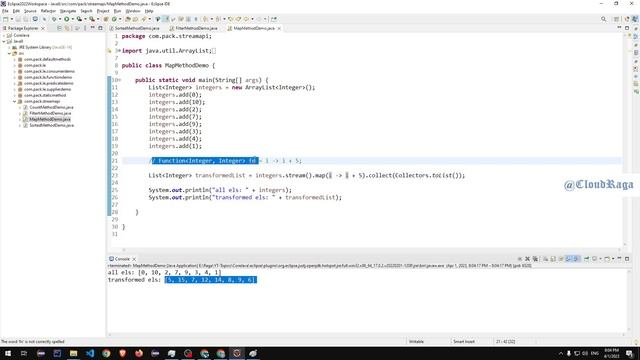
Task: Select com.pack.le.functiondemo package
Action: [48, 77]
